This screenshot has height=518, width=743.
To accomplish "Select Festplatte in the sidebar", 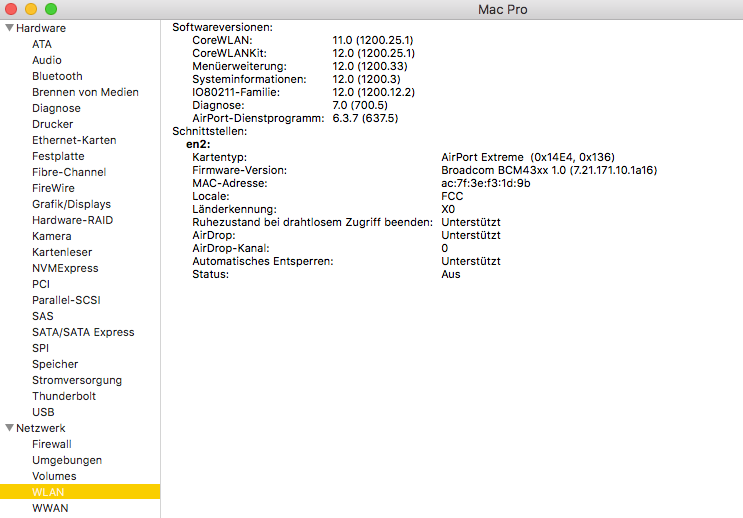I will tap(58, 156).
